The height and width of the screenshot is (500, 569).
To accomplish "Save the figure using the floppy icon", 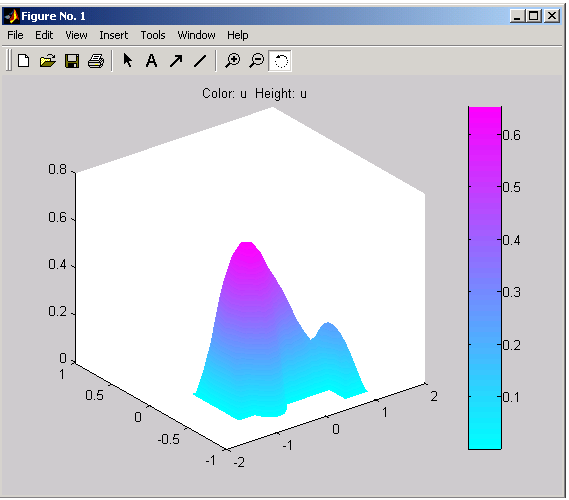I will tap(72, 61).
